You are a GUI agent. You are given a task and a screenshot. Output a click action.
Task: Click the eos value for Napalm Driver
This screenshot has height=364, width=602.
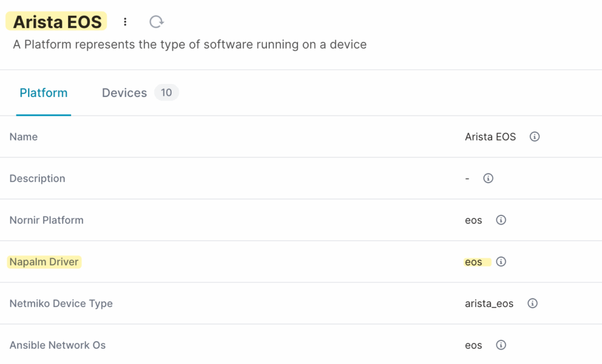point(473,262)
